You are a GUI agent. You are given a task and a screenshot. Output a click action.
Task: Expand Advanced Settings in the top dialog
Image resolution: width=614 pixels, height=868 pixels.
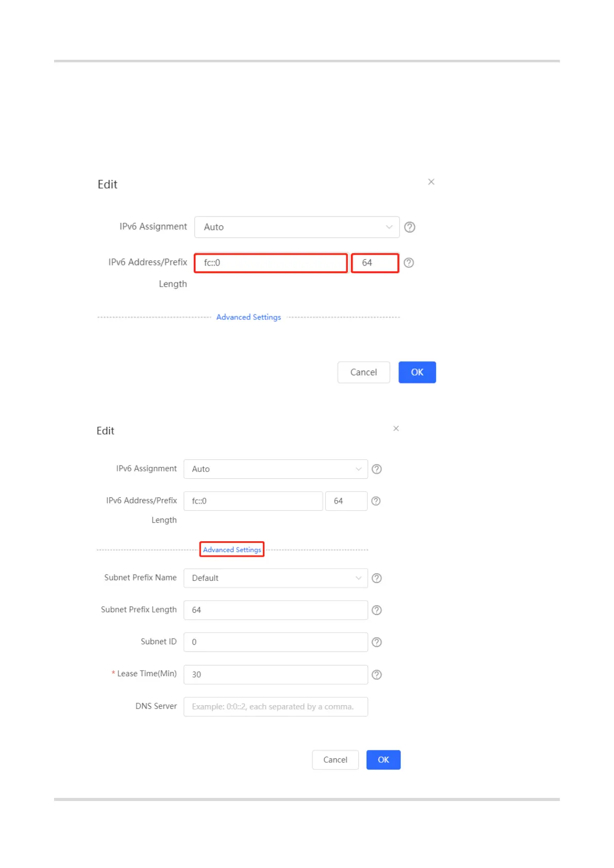(x=248, y=318)
